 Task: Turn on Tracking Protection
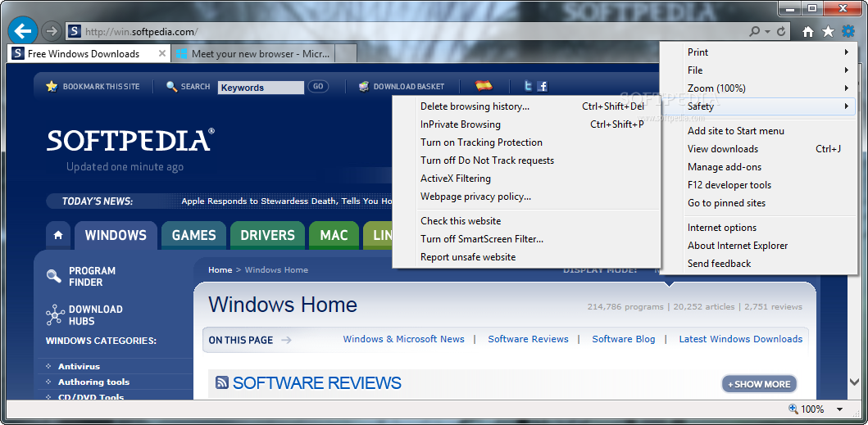point(526,142)
